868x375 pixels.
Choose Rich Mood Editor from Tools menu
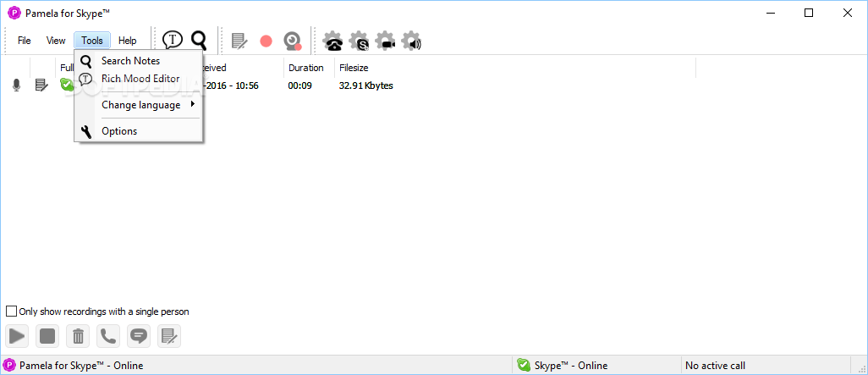click(140, 79)
